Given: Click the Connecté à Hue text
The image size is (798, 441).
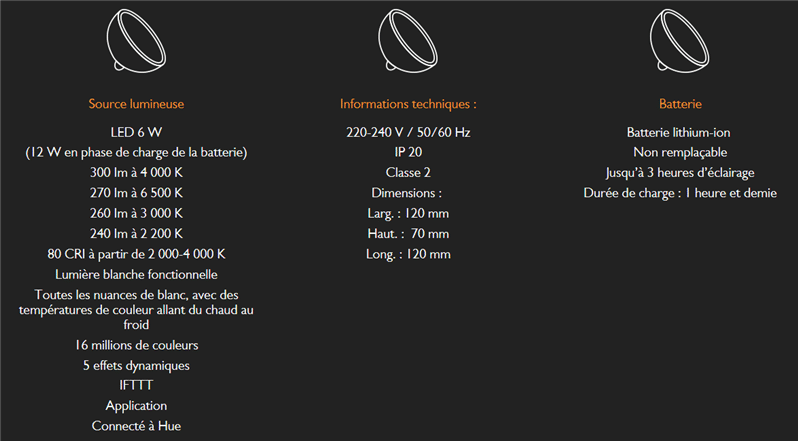Looking at the screenshot, I should click(136, 426).
